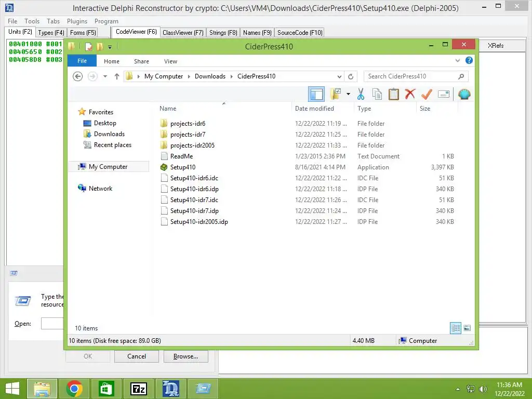This screenshot has width=532, height=399.
Task: Click the quick access New folder icon
Action: 100,46
